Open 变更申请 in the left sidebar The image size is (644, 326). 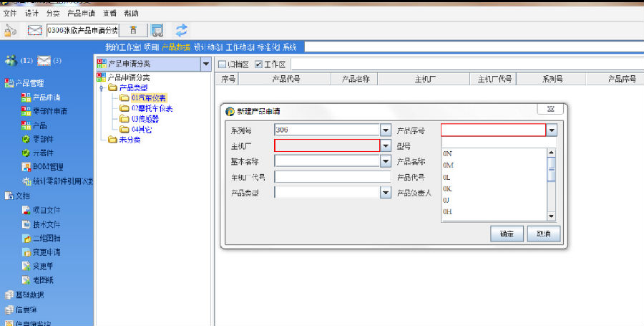point(41,252)
